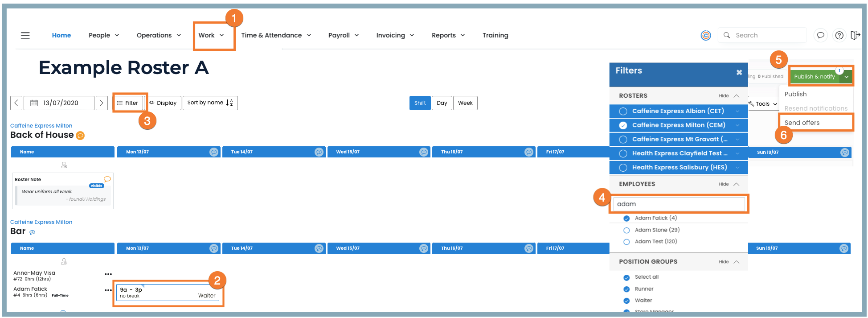This screenshot has height=318, width=868.
Task: Click the logout icon in header
Action: point(855,35)
